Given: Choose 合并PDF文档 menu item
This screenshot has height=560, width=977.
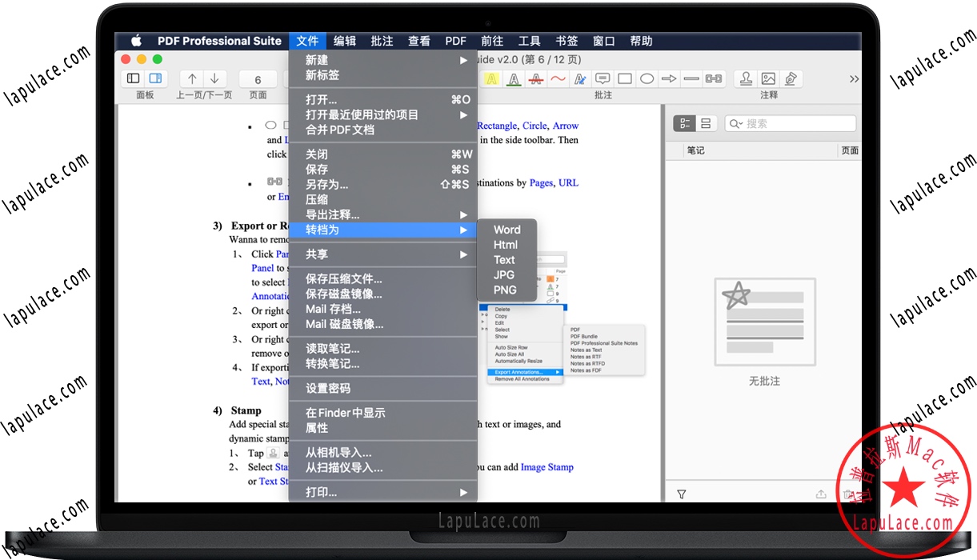Looking at the screenshot, I should [382, 130].
